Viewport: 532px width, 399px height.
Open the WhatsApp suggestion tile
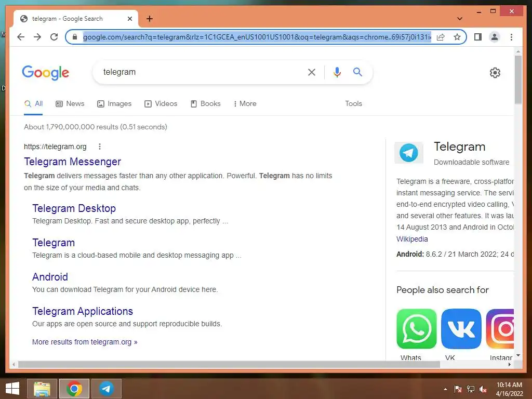pyautogui.click(x=416, y=329)
